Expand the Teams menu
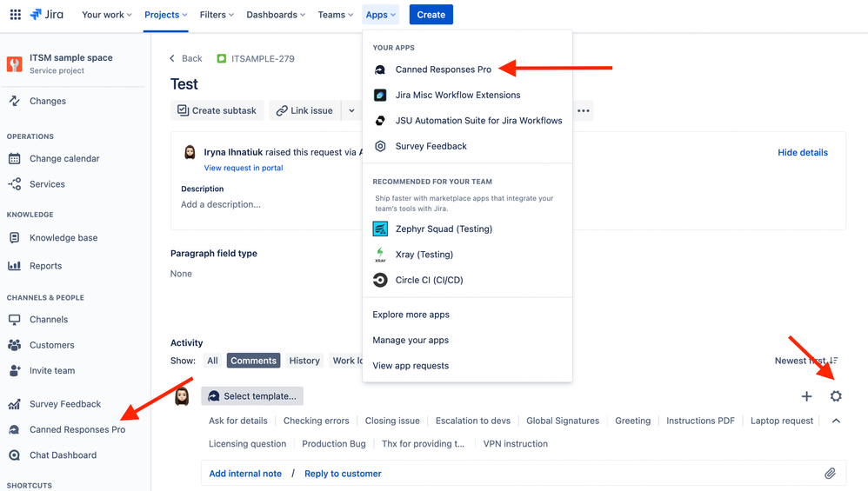This screenshot has height=491, width=868. [x=335, y=15]
